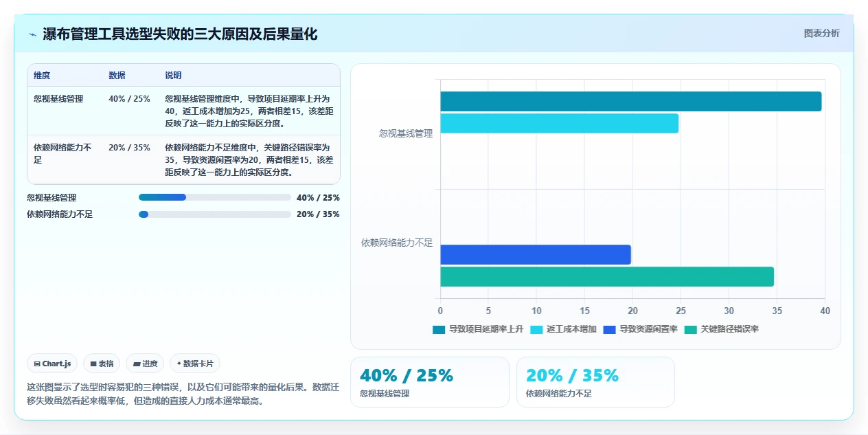
Task: Toggle the 关键路径错误率 legend swatch
Action: tap(690, 329)
